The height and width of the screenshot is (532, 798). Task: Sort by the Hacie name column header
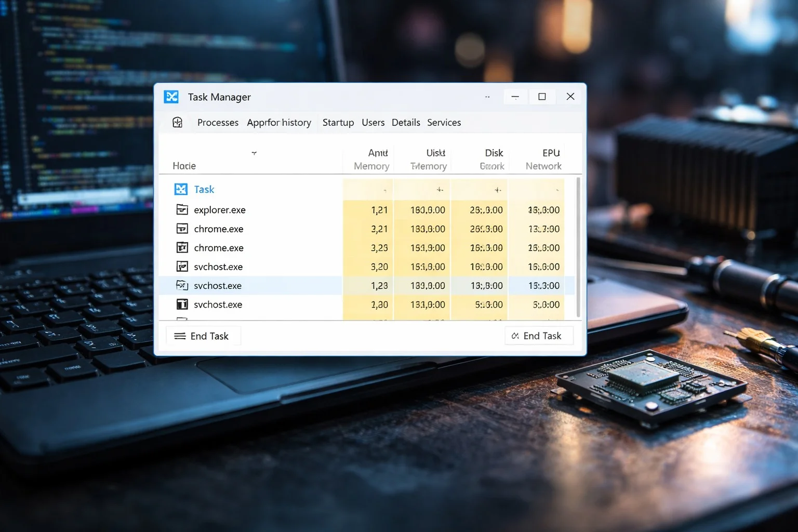(184, 166)
